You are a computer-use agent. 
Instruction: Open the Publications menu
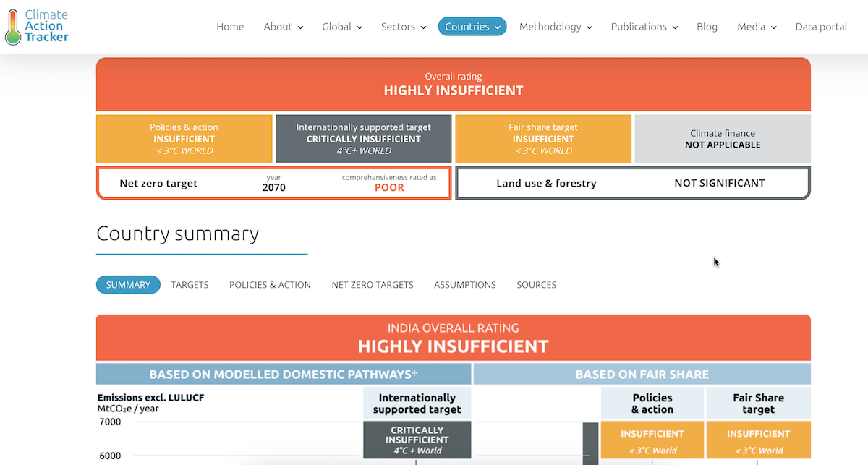pyautogui.click(x=644, y=27)
